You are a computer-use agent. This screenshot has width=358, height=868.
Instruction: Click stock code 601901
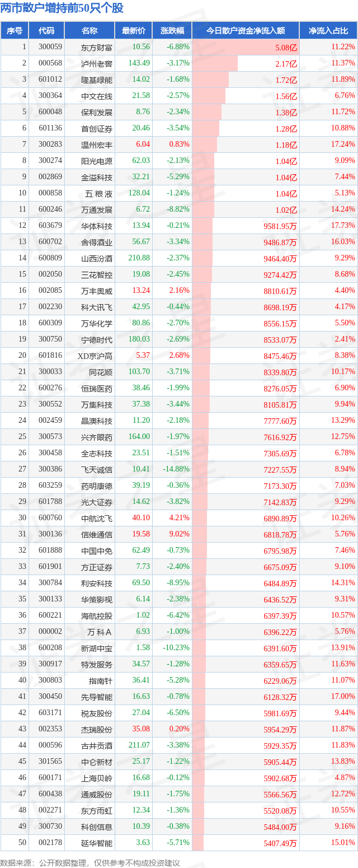coord(50,567)
